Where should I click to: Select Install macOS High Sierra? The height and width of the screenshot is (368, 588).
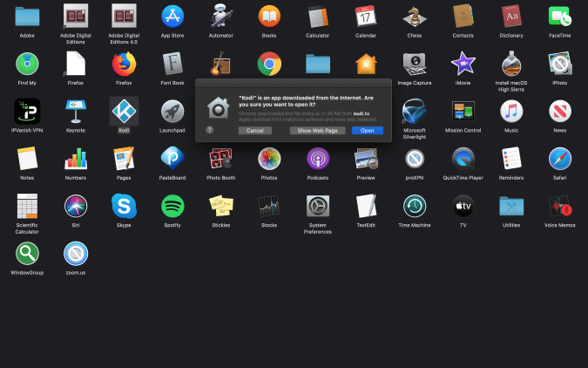click(x=511, y=64)
